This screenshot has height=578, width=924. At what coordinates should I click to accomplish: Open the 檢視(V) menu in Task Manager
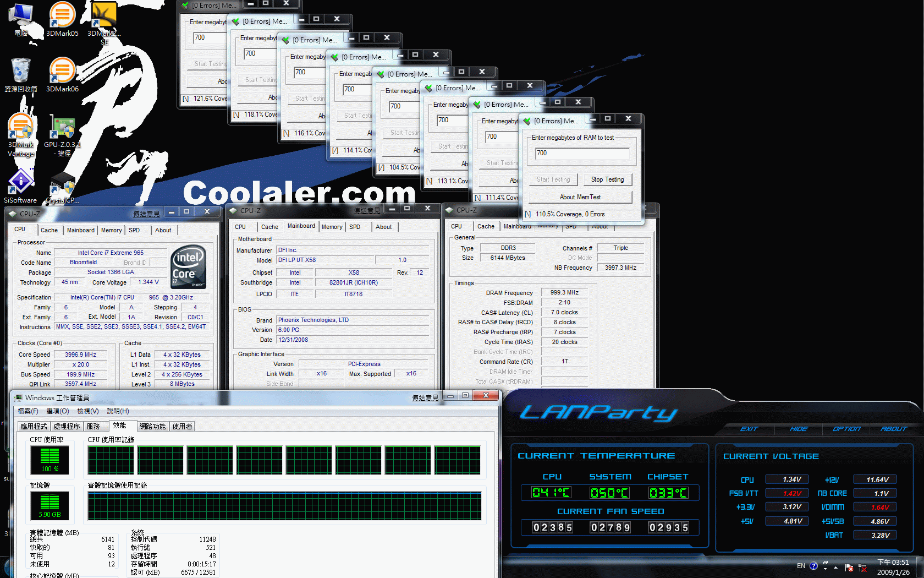(x=88, y=411)
